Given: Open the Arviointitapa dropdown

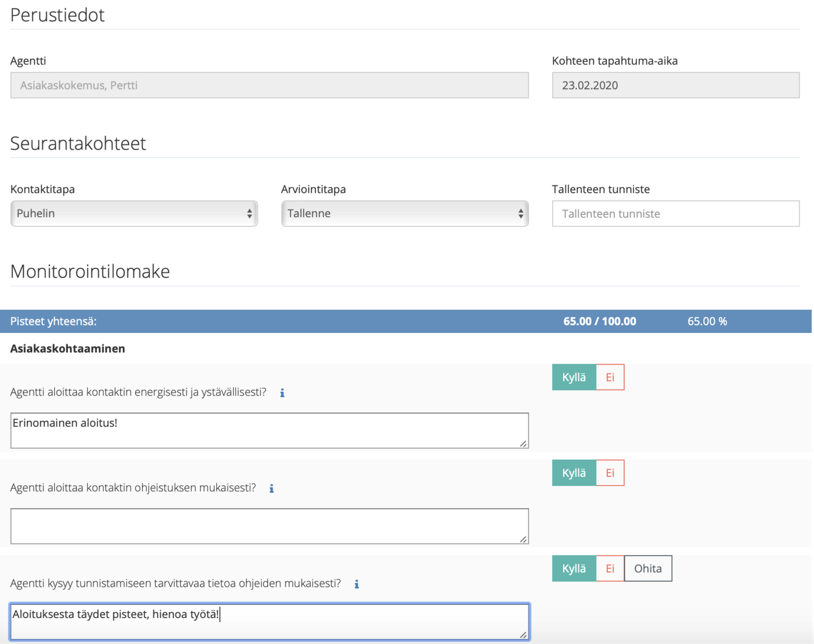Looking at the screenshot, I should (405, 214).
